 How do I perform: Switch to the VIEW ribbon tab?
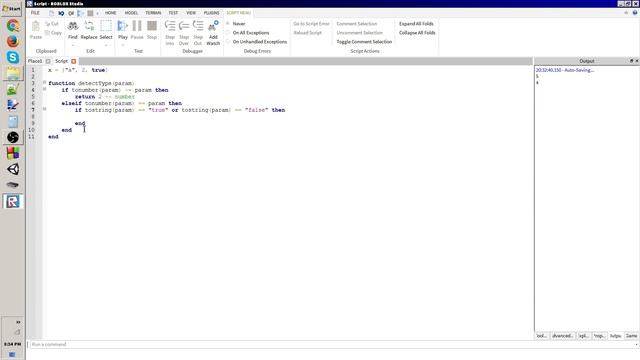(191, 13)
